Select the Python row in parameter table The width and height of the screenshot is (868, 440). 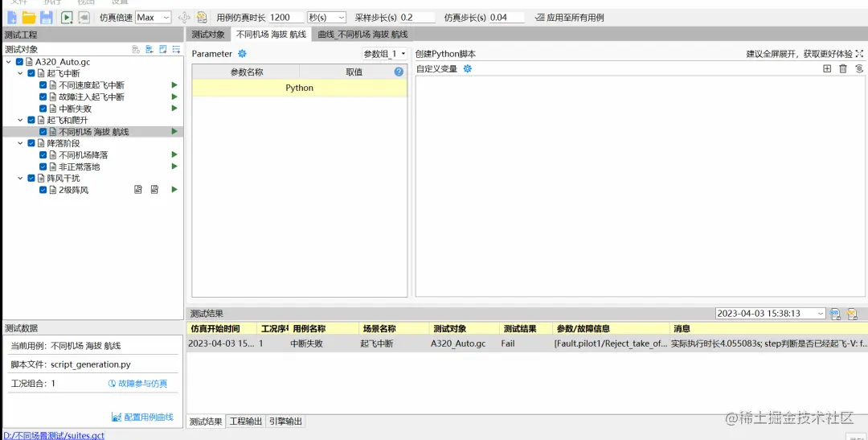pos(300,88)
